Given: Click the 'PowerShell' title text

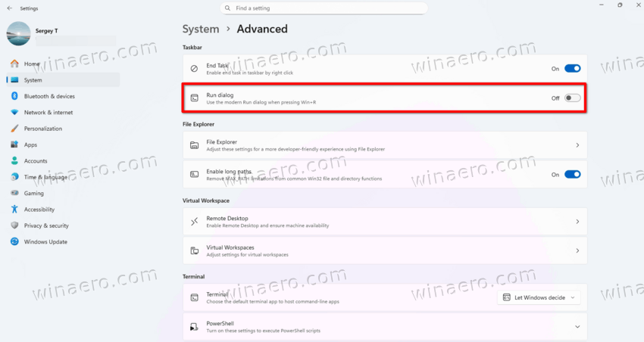Looking at the screenshot, I should coord(220,323).
